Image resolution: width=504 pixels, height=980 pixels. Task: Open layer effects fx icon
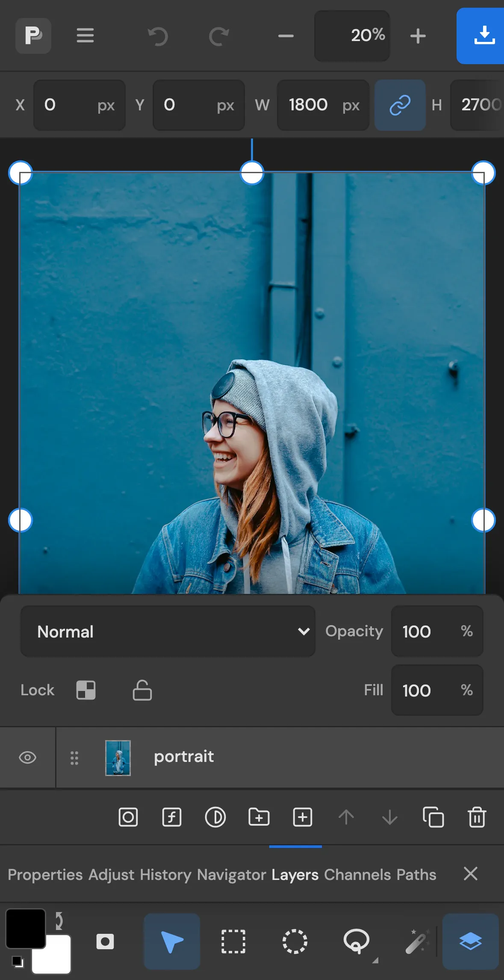click(172, 817)
